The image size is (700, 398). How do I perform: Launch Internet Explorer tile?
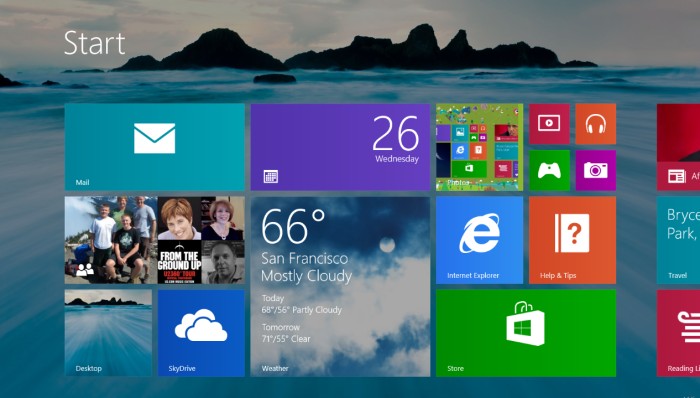479,240
